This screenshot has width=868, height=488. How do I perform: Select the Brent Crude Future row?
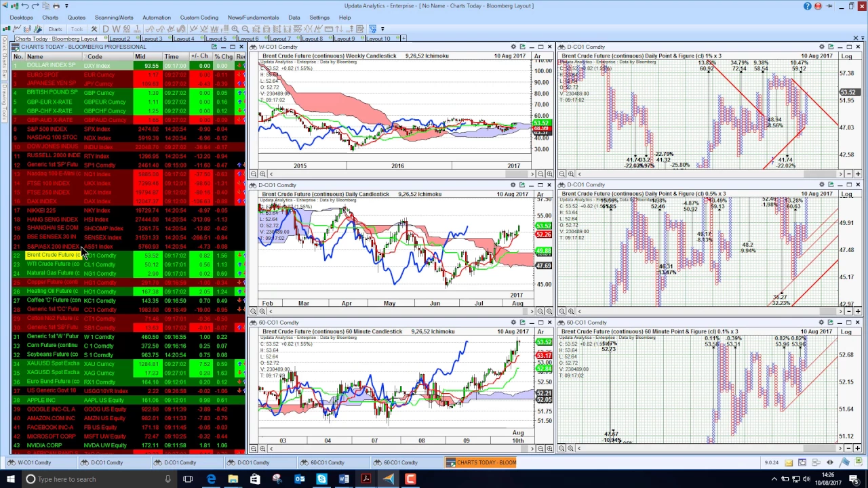click(129, 256)
